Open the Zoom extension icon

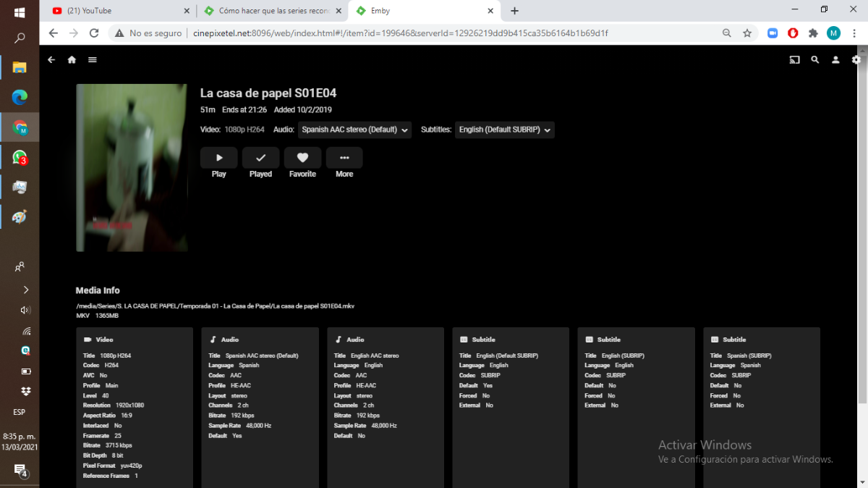[773, 33]
